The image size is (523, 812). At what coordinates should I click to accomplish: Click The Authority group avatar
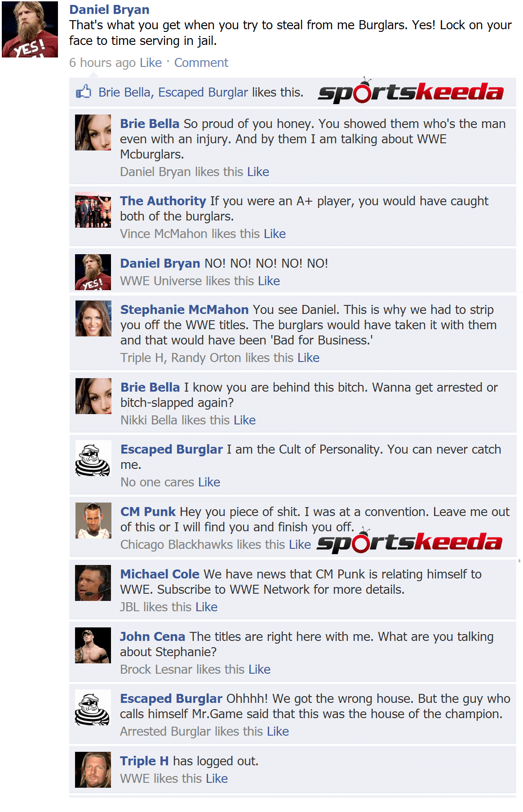pyautogui.click(x=93, y=210)
